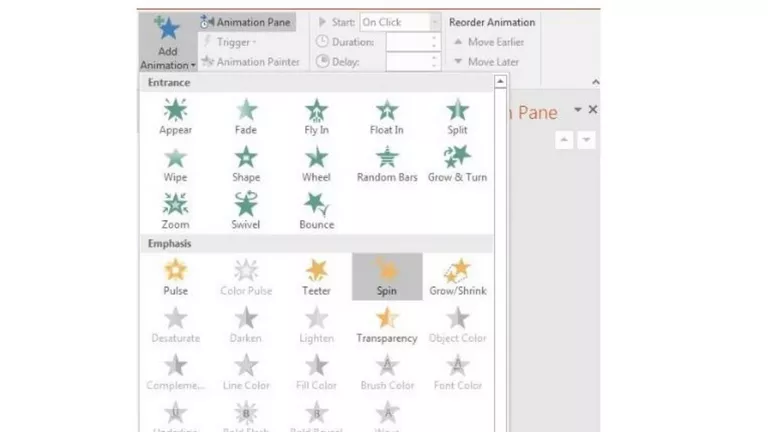Click Move Earlier in Reorder Animation
Image resolution: width=768 pixels, height=432 pixels.
[x=488, y=42]
